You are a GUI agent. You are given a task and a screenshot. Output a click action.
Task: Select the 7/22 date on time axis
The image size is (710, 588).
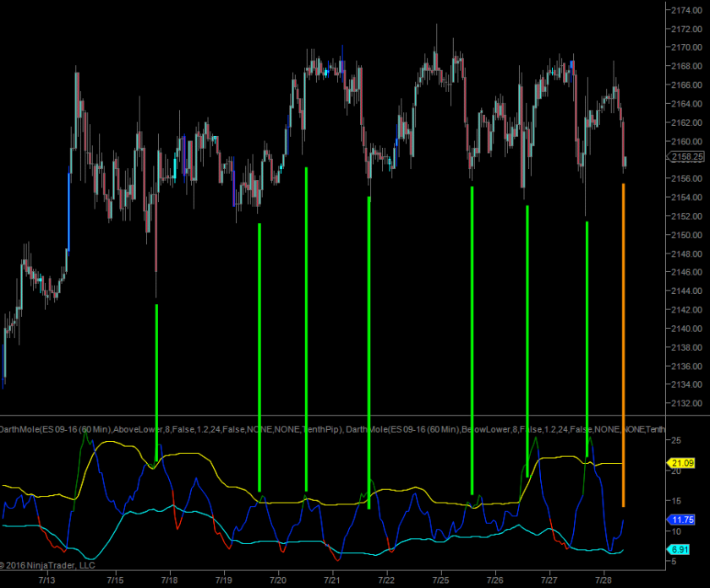(x=386, y=580)
